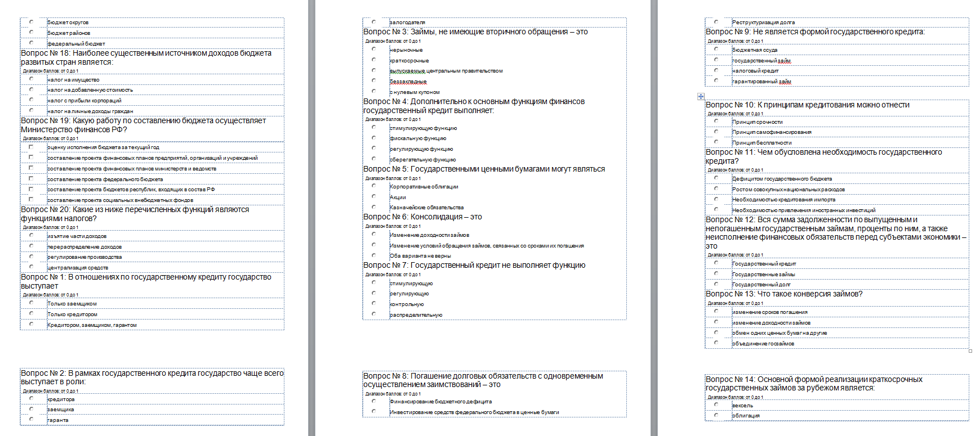Choose 'налог на имущество' option
This screenshot has height=436, width=980.
(x=32, y=79)
